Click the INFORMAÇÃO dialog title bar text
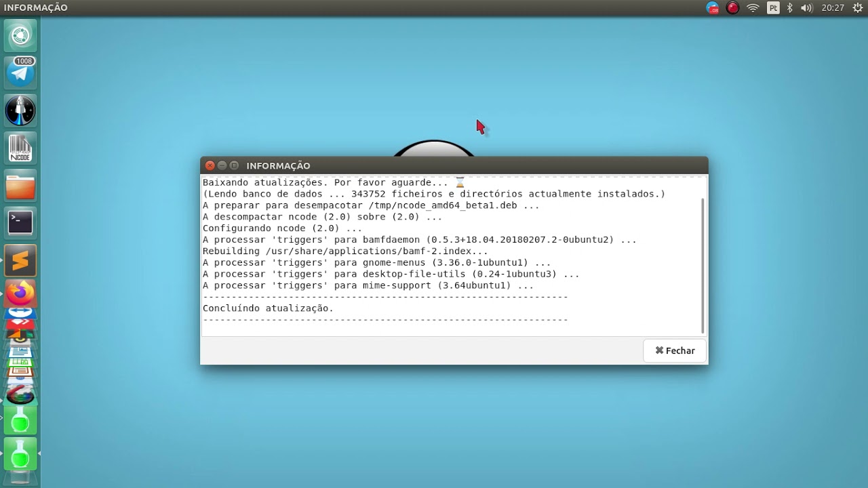The image size is (868, 488). (278, 165)
